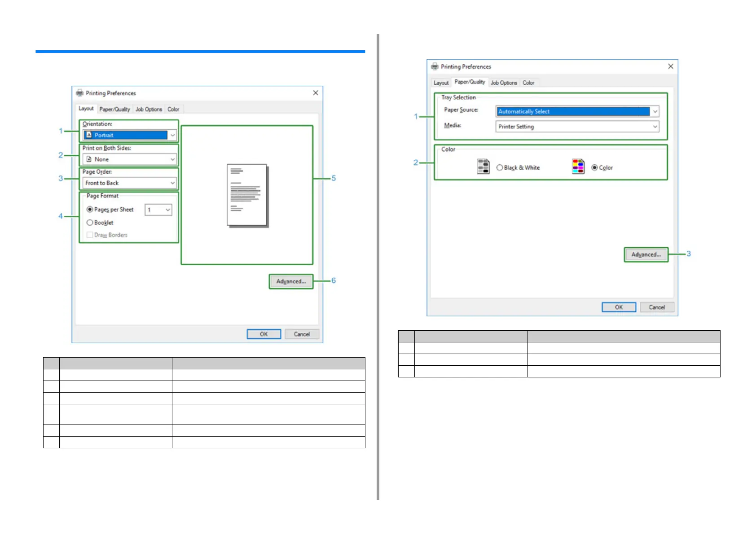Open Color tab in the Orientation dialog
This screenshot has height=534, width=756.
tap(174, 109)
